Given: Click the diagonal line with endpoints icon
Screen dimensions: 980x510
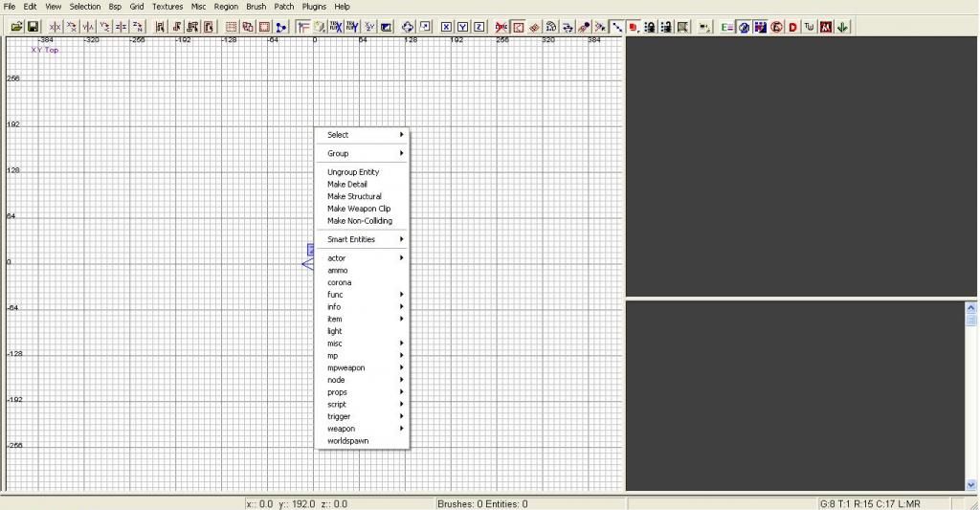Looking at the screenshot, I should (x=617, y=27).
